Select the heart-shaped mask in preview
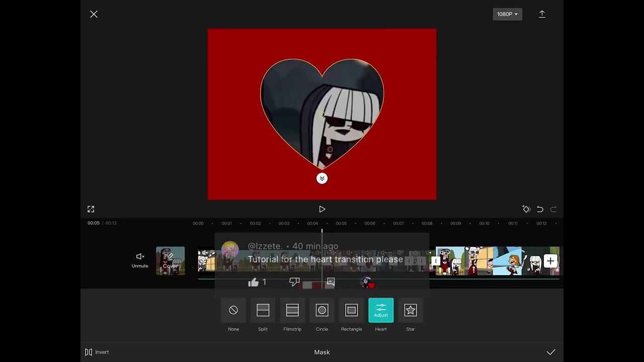 [322, 113]
